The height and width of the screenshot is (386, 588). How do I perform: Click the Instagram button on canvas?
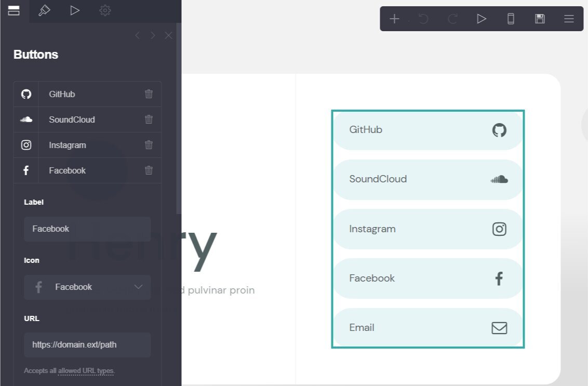click(428, 229)
